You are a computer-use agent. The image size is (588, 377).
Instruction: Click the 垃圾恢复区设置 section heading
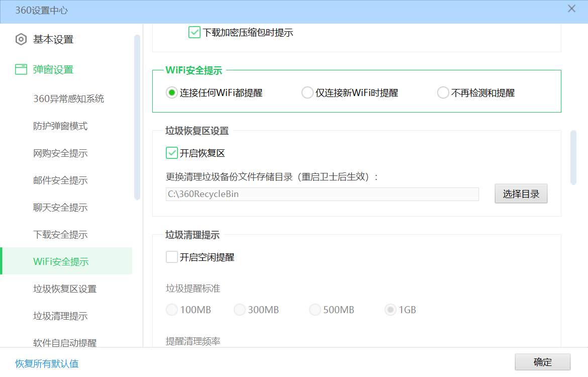point(197,131)
